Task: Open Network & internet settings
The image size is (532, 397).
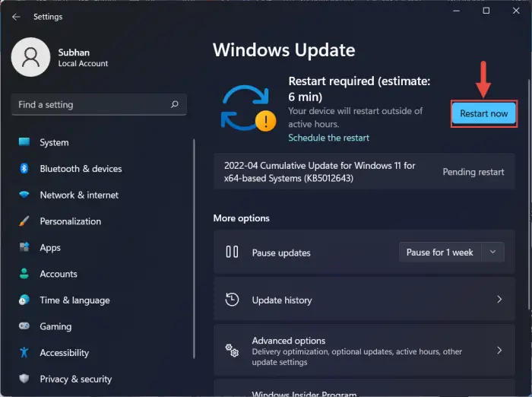Action: [x=79, y=195]
